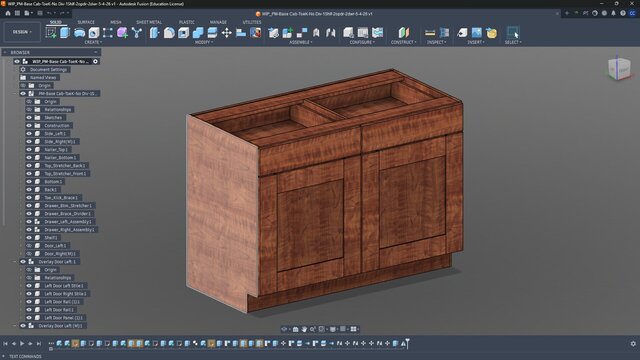Open the Create Form purple icon
The image size is (640, 360).
pyautogui.click(x=122, y=33)
